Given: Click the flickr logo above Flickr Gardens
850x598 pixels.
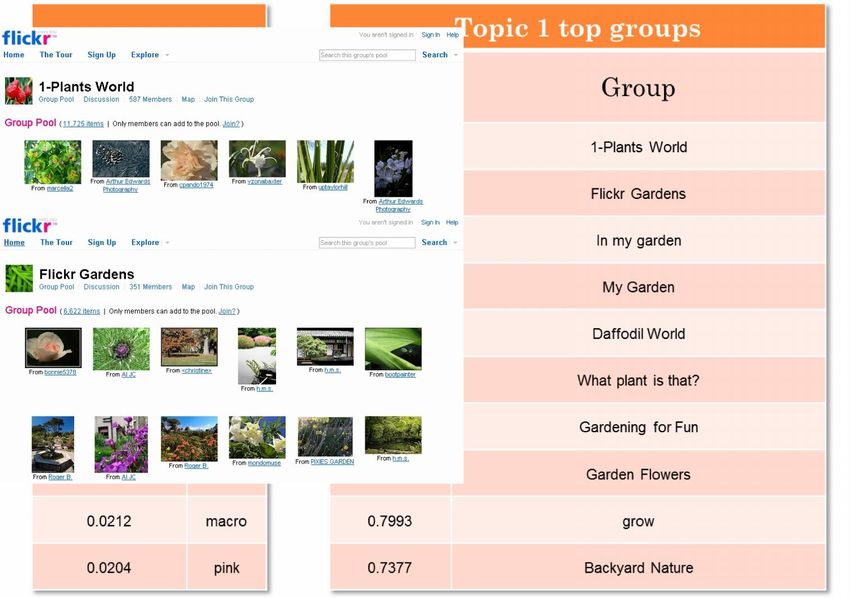Looking at the screenshot, I should (x=28, y=226).
